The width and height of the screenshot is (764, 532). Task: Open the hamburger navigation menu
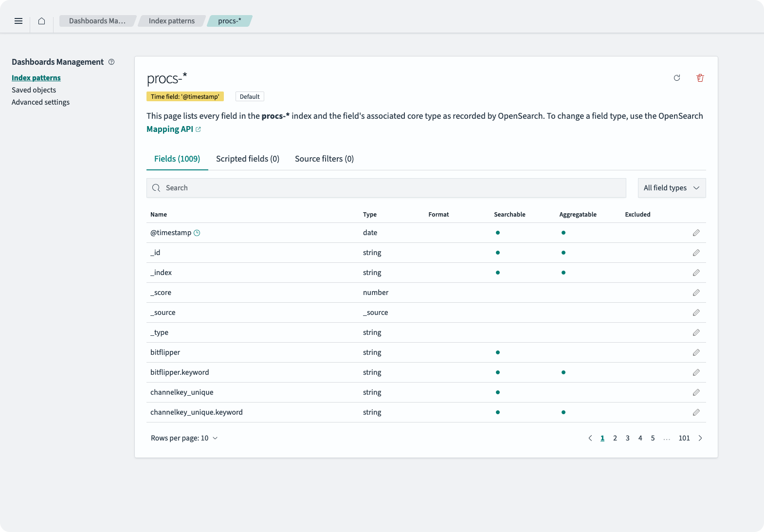click(18, 21)
